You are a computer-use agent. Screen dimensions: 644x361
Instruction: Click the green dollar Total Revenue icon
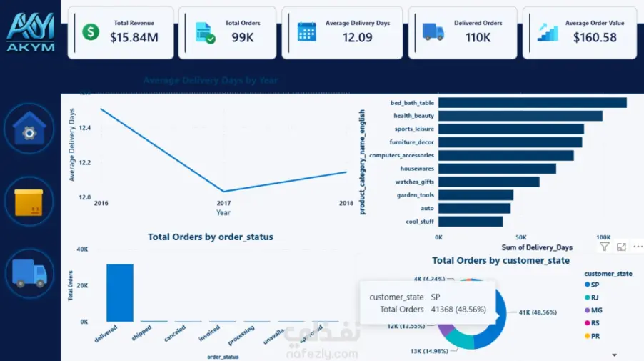91,32
